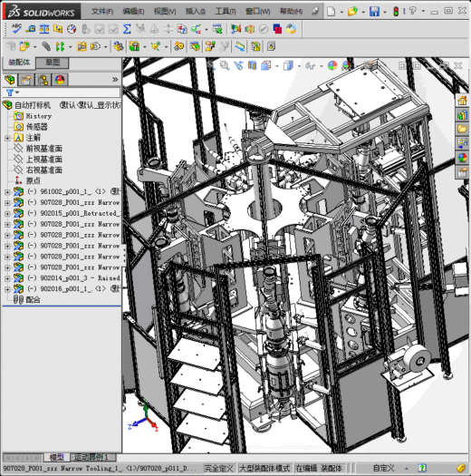Viewport: 471px width, 476px height.
Task: Select the 前视基准面 plane item
Action: [44, 149]
